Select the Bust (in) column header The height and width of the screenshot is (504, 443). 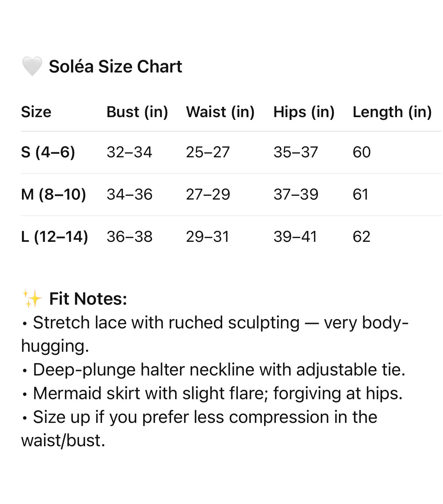pyautogui.click(x=137, y=112)
